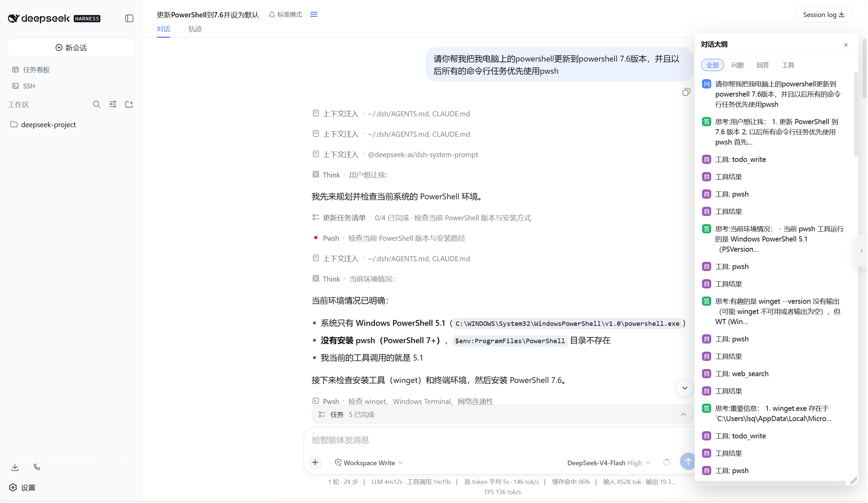Collapse the 任务 5 已完成 bar chevron
This screenshot has width=868, height=503.
pyautogui.click(x=684, y=415)
